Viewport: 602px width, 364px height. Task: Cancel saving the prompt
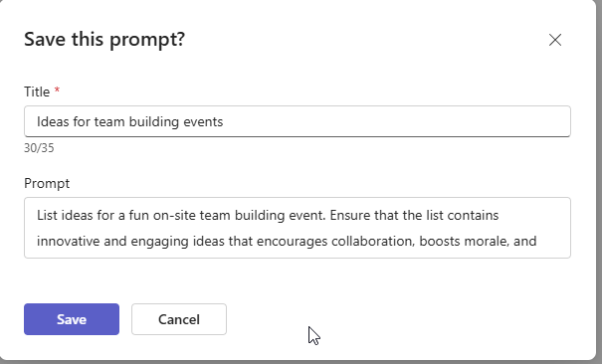pos(179,319)
